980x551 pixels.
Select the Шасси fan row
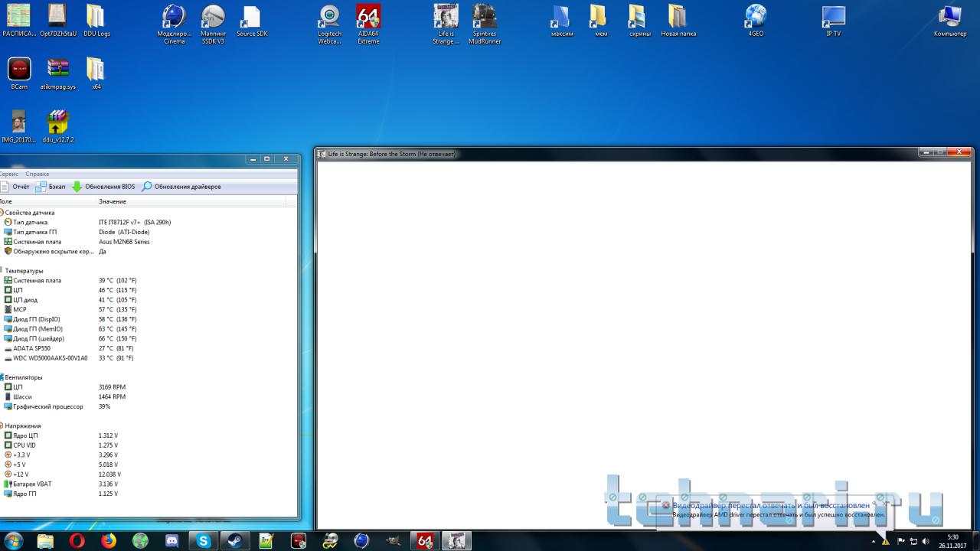(x=149, y=396)
